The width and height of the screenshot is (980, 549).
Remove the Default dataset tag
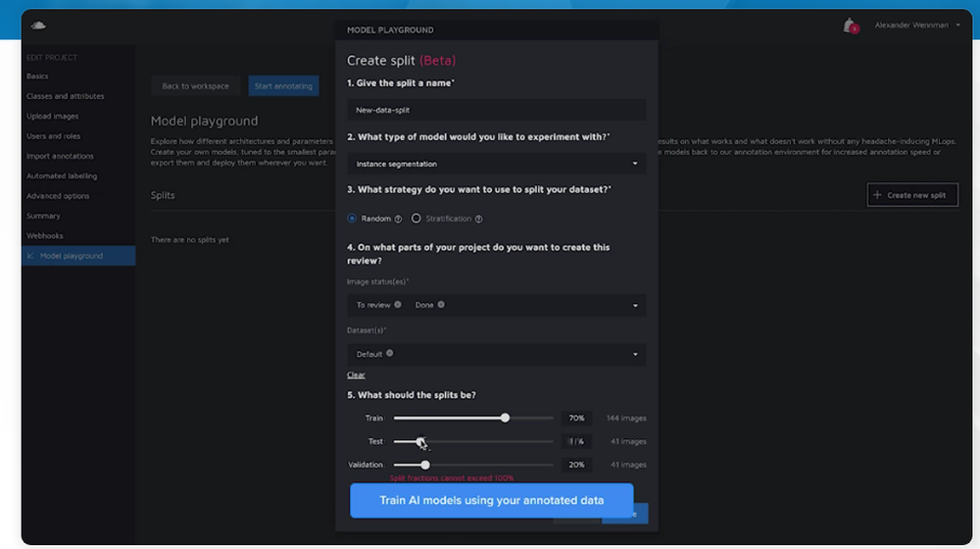390,353
